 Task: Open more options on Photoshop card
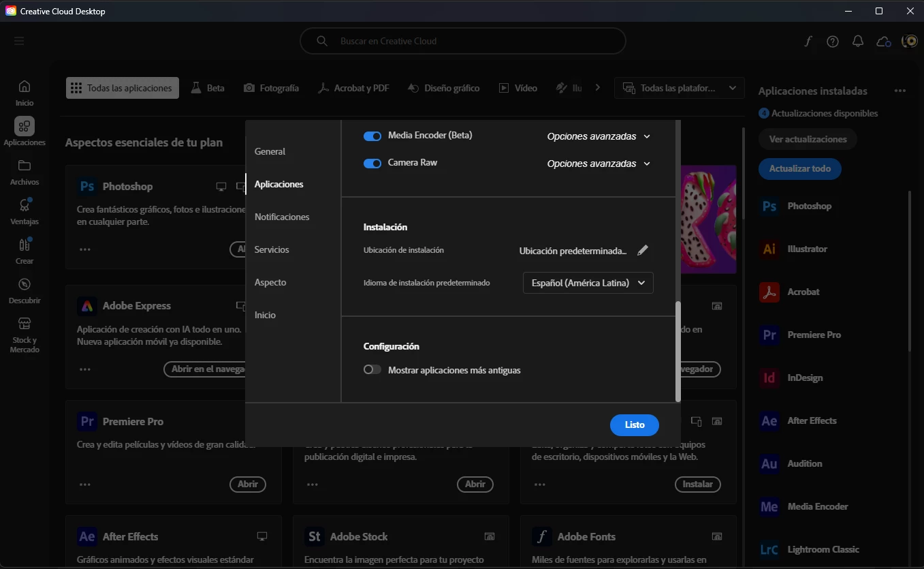[85, 249]
